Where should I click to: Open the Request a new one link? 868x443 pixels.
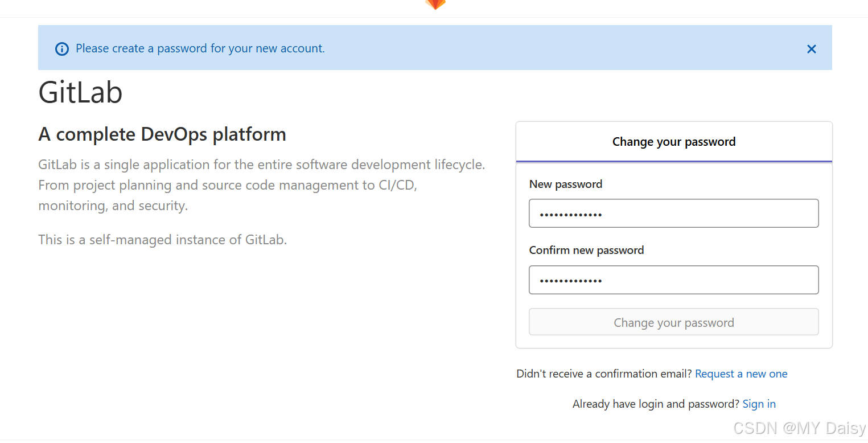pyautogui.click(x=741, y=374)
